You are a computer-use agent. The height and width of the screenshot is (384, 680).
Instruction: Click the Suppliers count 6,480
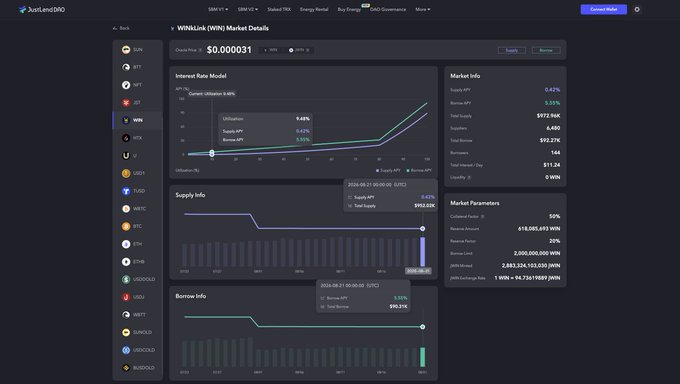tap(553, 128)
